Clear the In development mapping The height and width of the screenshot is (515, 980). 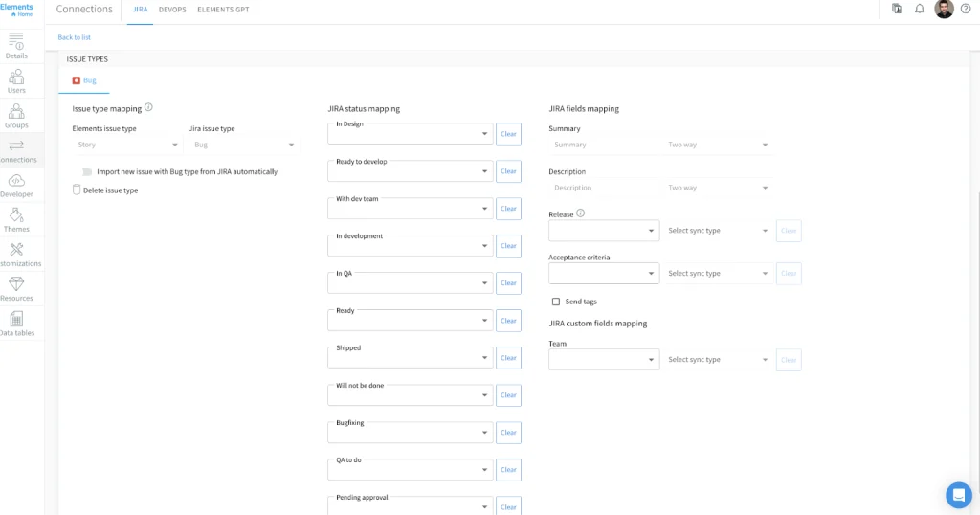pyautogui.click(x=509, y=246)
